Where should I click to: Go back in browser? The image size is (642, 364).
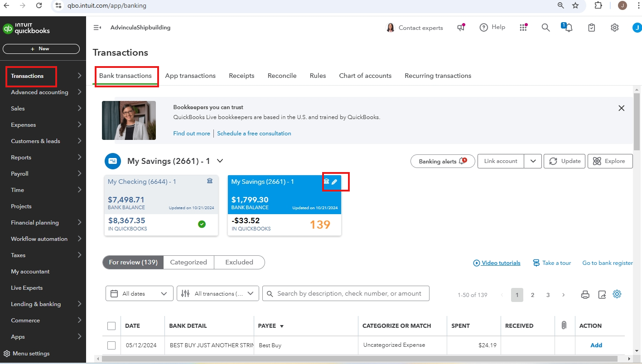click(6, 5)
